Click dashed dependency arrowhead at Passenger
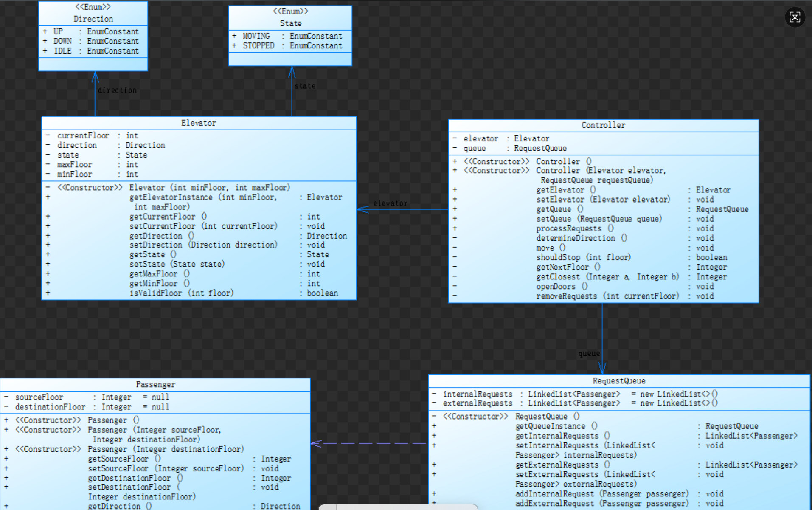The image size is (812, 510). coord(316,443)
